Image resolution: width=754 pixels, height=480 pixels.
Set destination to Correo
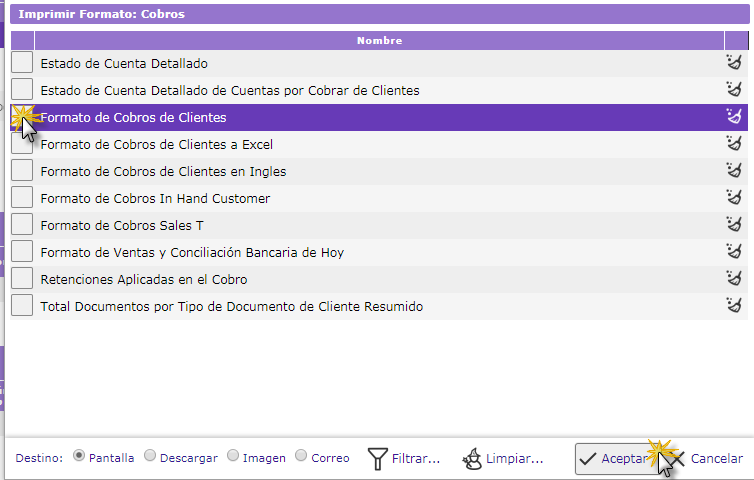point(303,456)
